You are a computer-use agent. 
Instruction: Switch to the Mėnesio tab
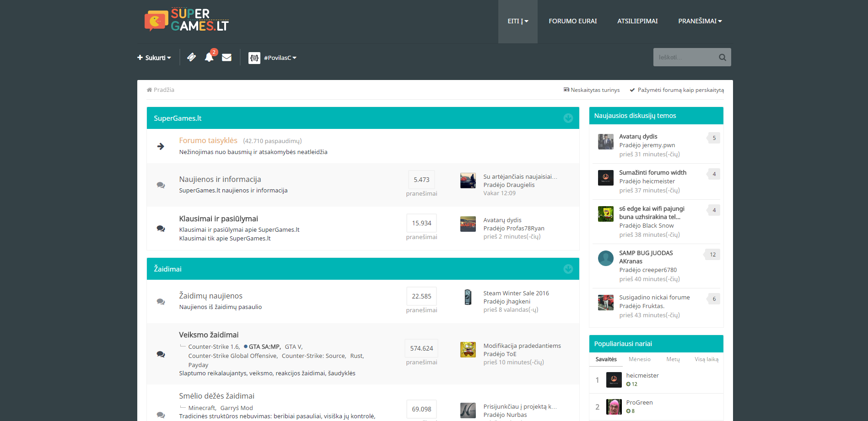(x=639, y=359)
